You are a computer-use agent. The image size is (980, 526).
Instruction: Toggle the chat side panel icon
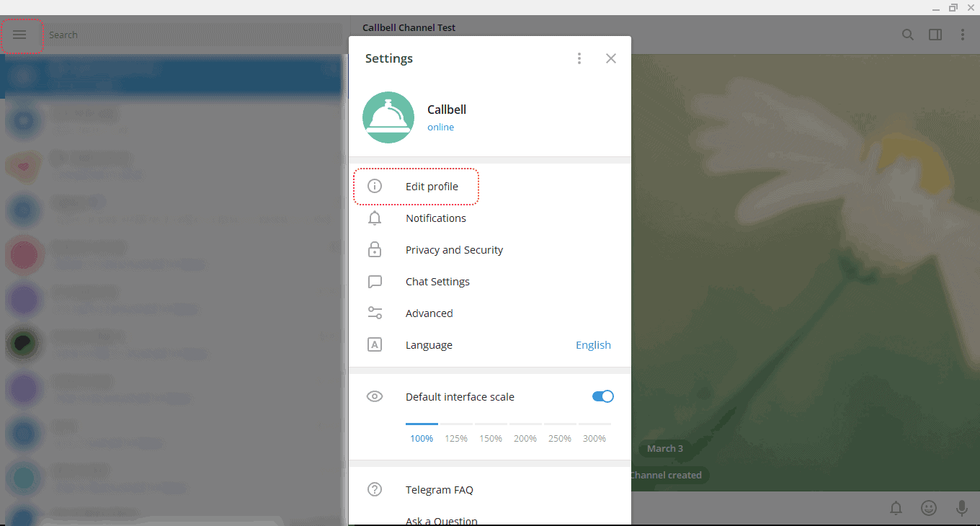point(935,35)
